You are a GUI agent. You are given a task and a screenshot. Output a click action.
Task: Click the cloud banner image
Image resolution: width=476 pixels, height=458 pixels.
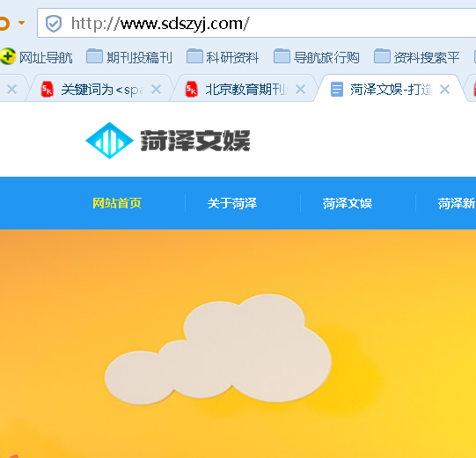[238, 344]
